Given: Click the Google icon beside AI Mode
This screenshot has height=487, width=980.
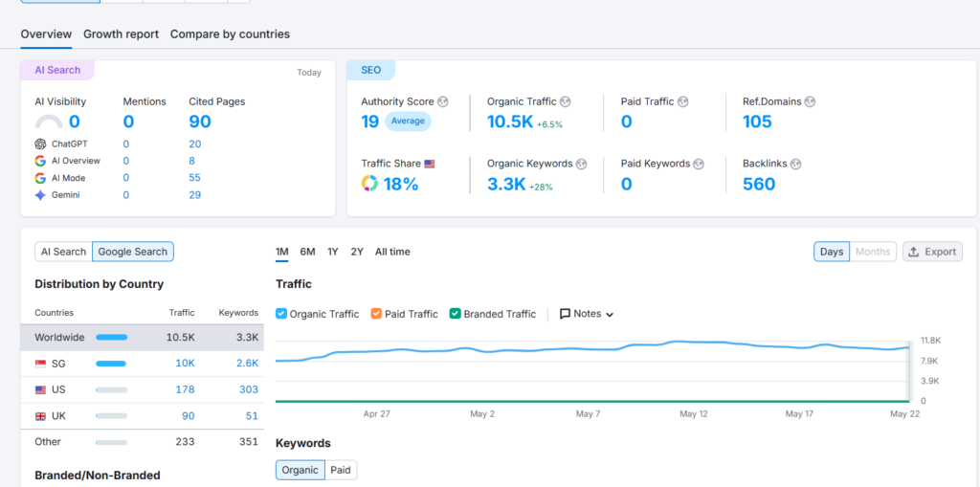Looking at the screenshot, I should [x=40, y=178].
